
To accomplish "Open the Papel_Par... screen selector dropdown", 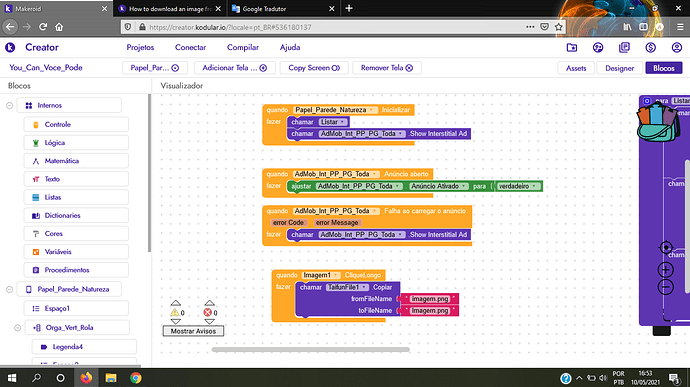I will (154, 68).
